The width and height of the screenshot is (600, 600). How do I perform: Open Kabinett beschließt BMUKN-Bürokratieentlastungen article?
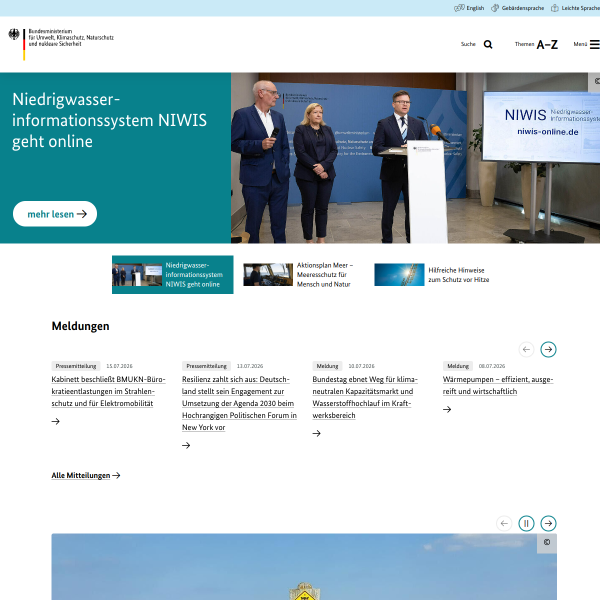click(x=108, y=391)
